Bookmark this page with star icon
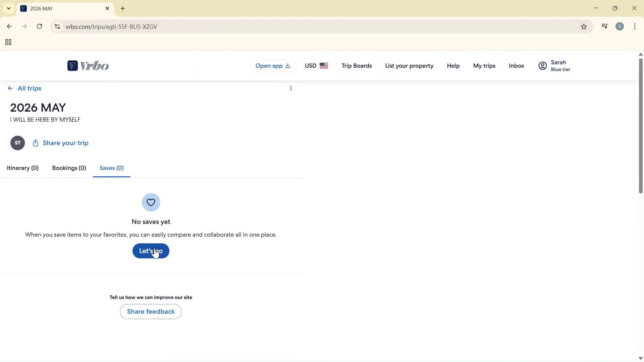Viewport: 644px width, 362px height. (x=584, y=27)
